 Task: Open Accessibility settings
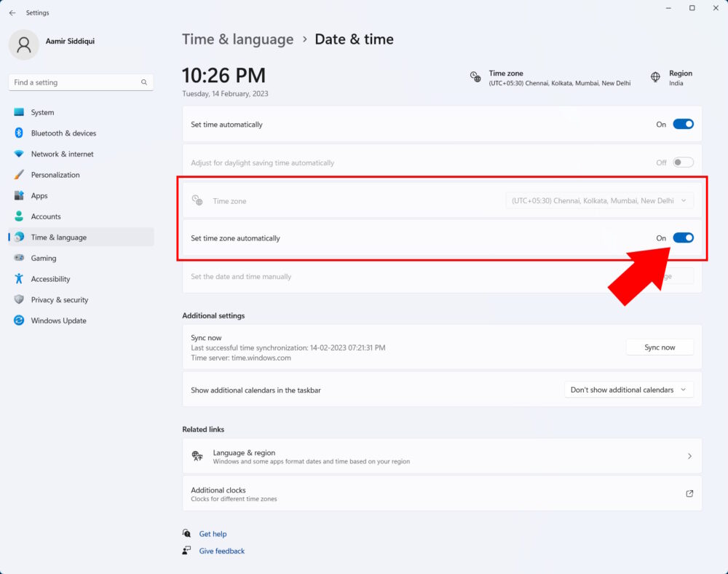click(x=82, y=279)
